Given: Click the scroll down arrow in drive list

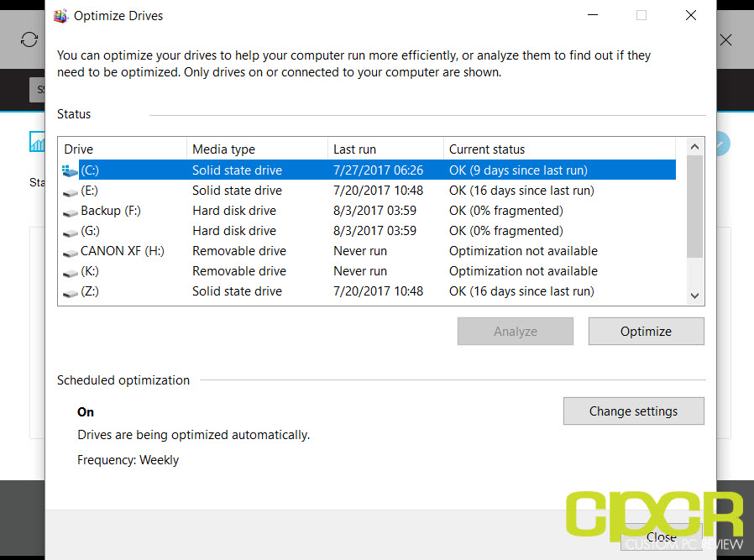Looking at the screenshot, I should [x=694, y=296].
